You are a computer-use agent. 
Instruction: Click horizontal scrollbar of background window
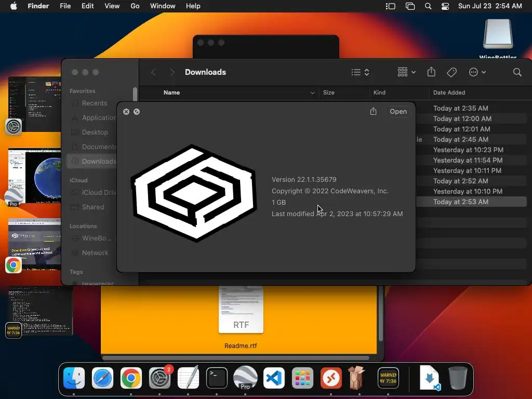[x=236, y=358]
